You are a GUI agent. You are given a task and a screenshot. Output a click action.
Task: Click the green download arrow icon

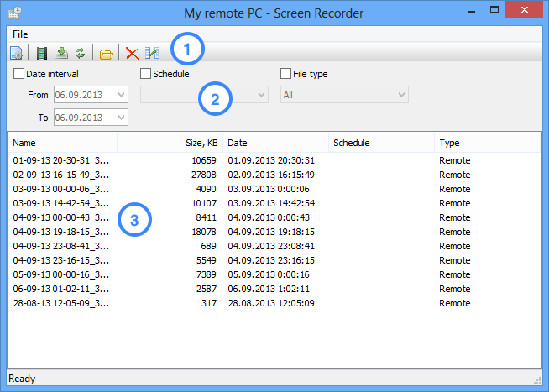[61, 54]
